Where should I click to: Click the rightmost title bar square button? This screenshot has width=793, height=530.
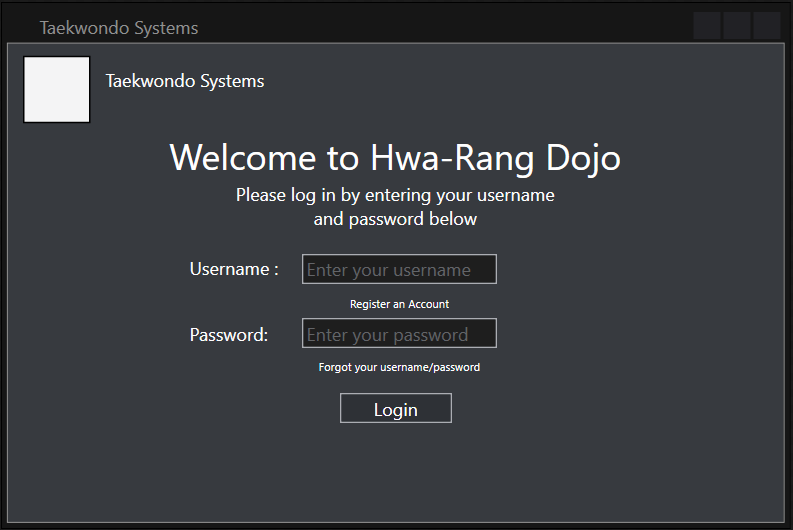point(767,26)
